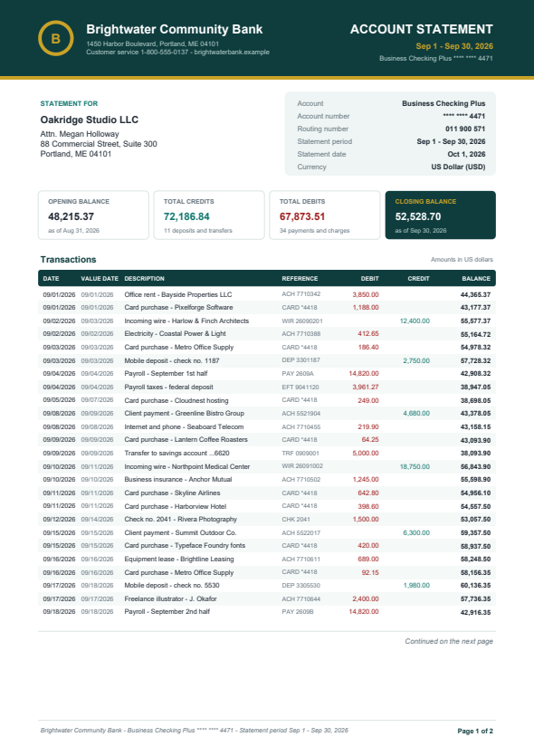Click the Pixelforge Software debit 1,188.00
The image size is (534, 756).
pos(366,308)
